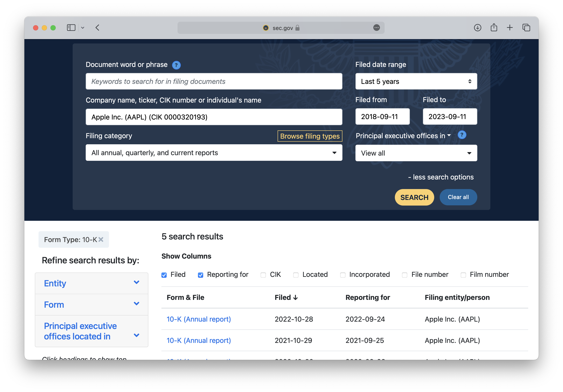Select the 2021-09-25 reporting date cell
The height and width of the screenshot is (392, 563).
click(365, 340)
